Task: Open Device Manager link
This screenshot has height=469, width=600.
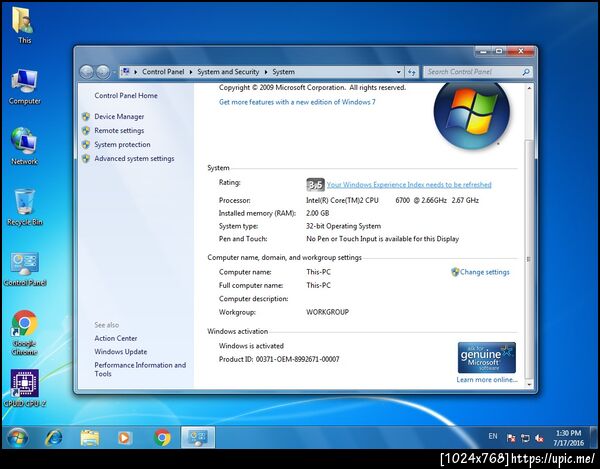Action: coord(119,116)
